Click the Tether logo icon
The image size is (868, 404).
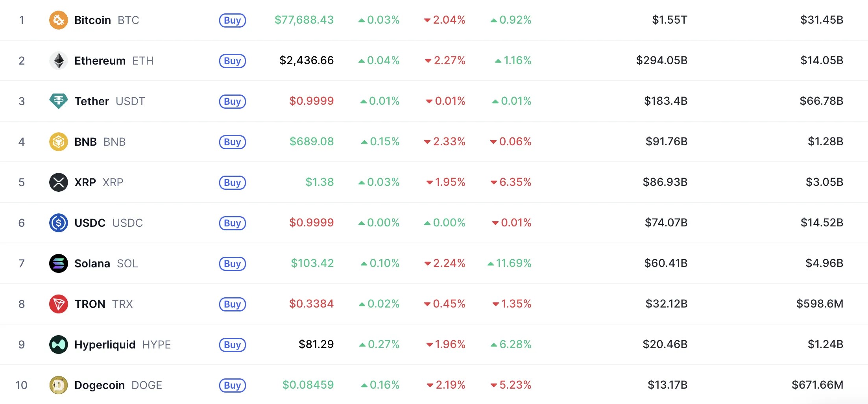[58, 101]
